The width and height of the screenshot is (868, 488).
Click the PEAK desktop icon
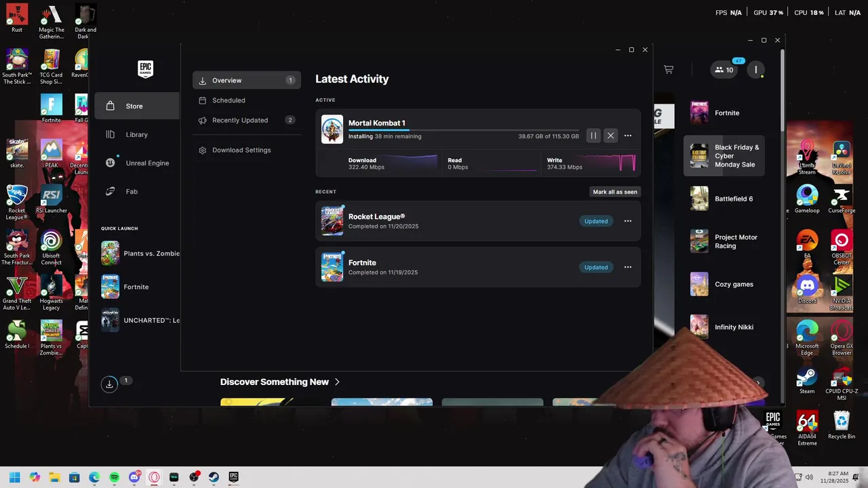tap(52, 153)
